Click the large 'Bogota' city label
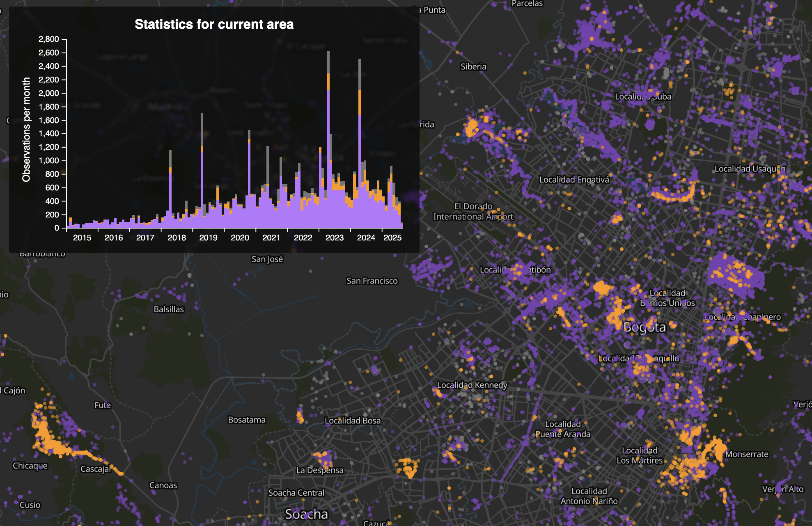 pos(645,327)
